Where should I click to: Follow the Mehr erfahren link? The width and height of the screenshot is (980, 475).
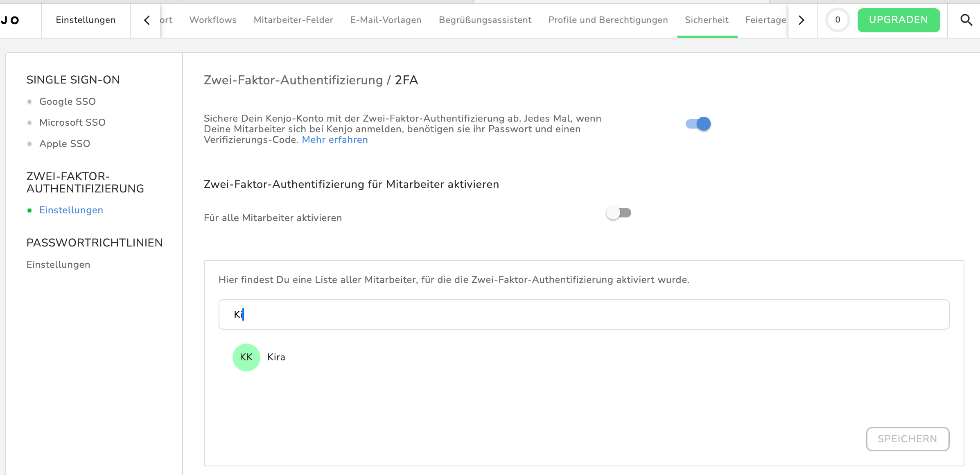334,140
